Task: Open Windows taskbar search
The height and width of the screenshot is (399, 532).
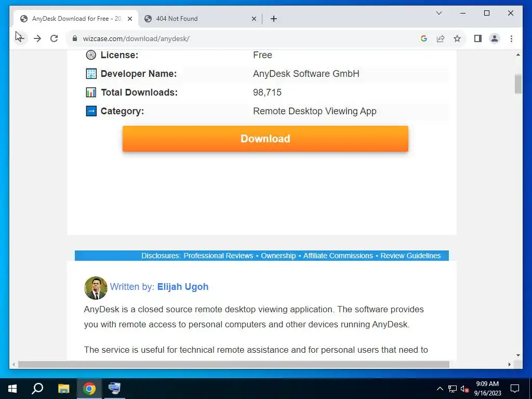Action: click(37, 389)
